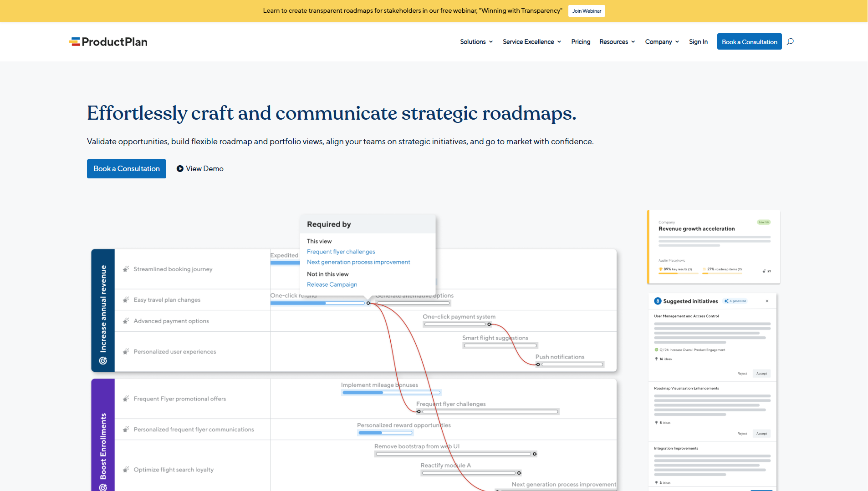Close the Suggested initiatives panel
Viewport: 868px width, 491px height.
767,301
